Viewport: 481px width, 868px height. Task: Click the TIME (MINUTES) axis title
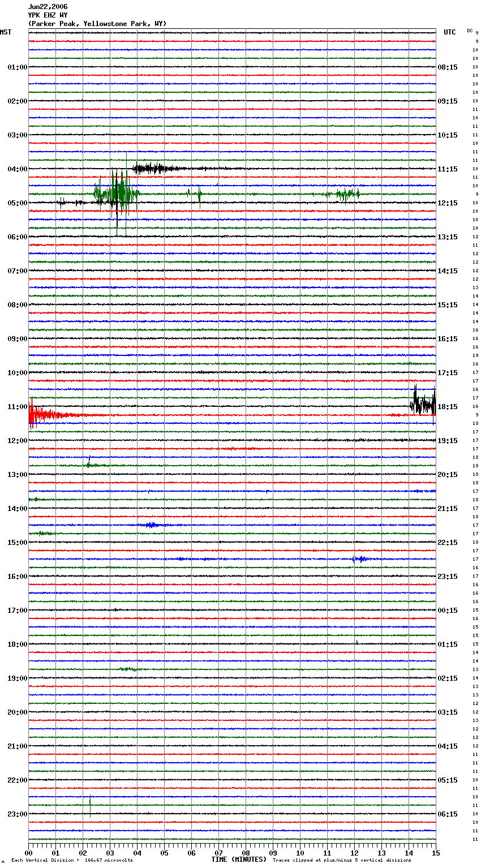coord(239,860)
